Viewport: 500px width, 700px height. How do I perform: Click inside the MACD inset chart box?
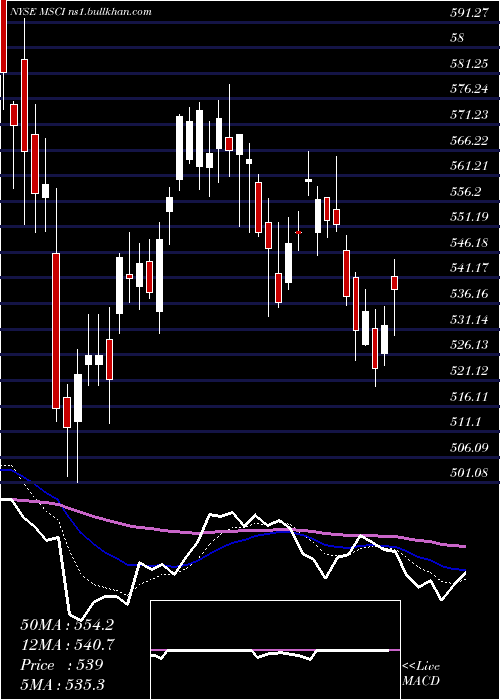(275, 650)
